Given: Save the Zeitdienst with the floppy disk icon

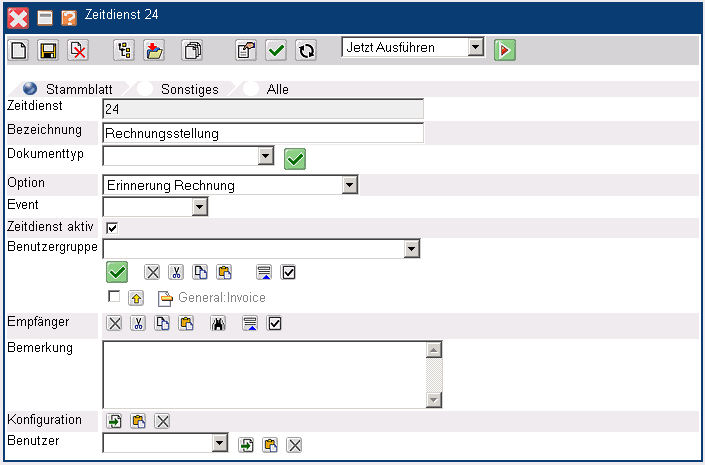Looking at the screenshot, I should pyautogui.click(x=48, y=50).
